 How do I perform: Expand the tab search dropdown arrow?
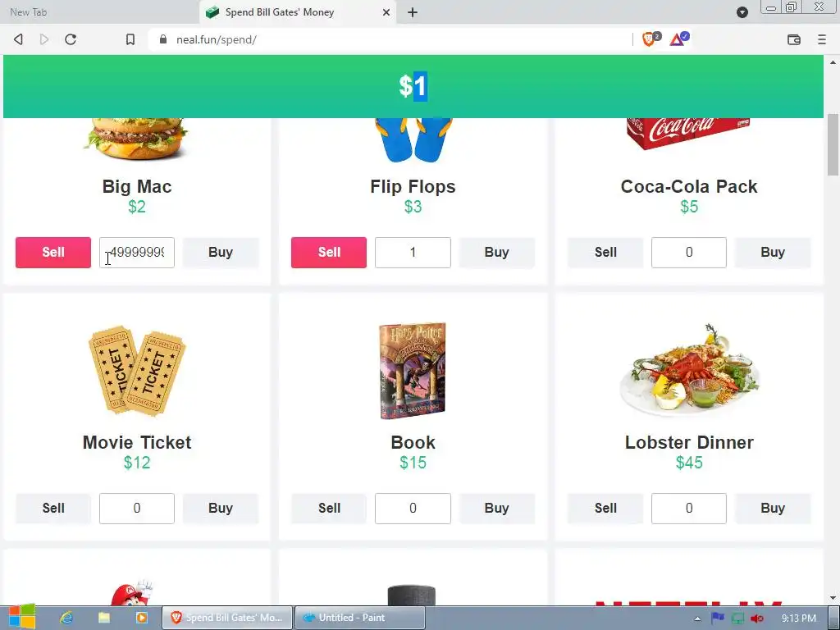742,12
